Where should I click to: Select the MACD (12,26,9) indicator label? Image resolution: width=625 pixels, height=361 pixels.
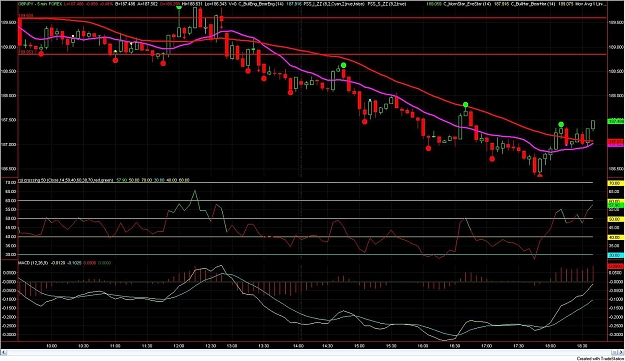pos(33,263)
